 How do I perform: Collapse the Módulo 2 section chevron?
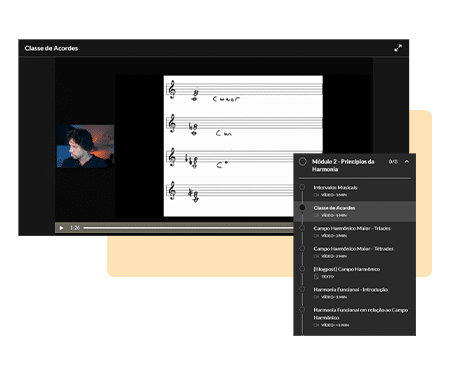pyautogui.click(x=407, y=162)
